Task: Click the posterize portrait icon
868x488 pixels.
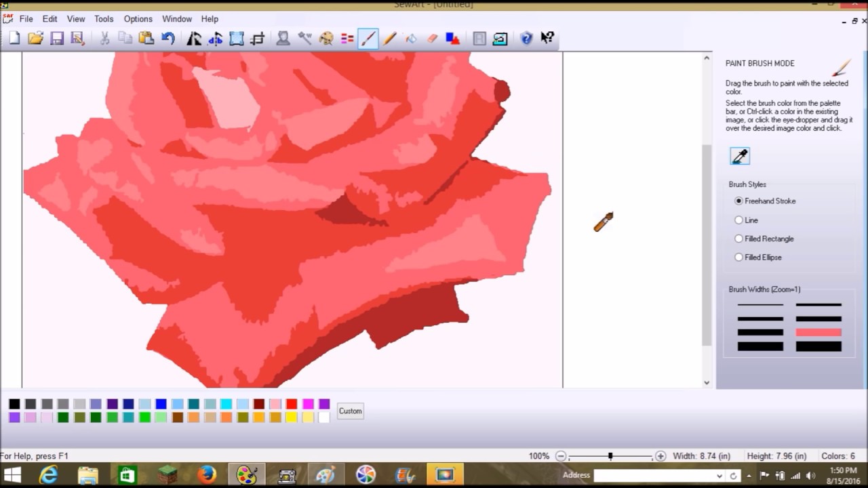Action: tap(283, 39)
